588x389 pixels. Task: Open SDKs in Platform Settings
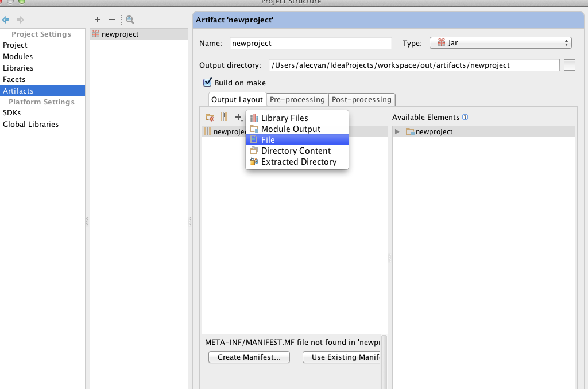(42, 113)
